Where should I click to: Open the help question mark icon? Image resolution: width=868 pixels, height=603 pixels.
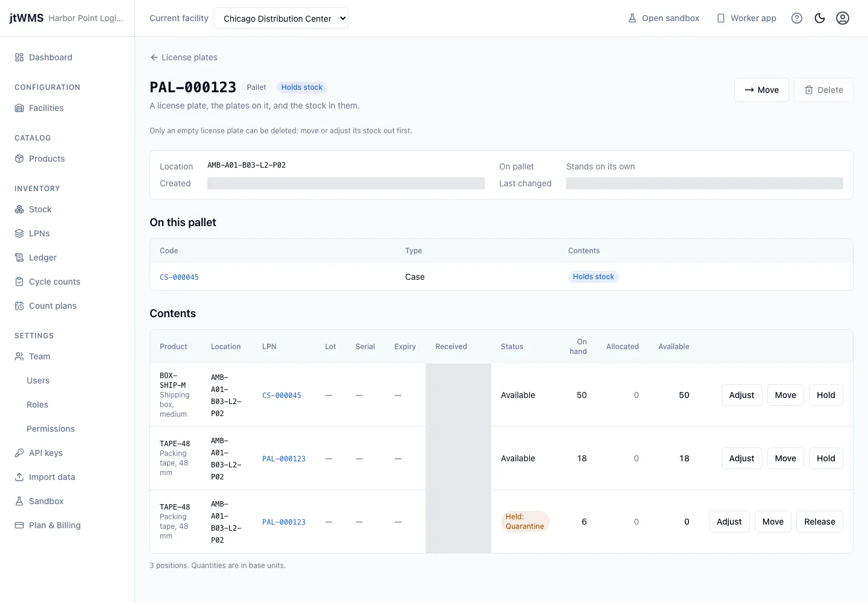click(797, 18)
